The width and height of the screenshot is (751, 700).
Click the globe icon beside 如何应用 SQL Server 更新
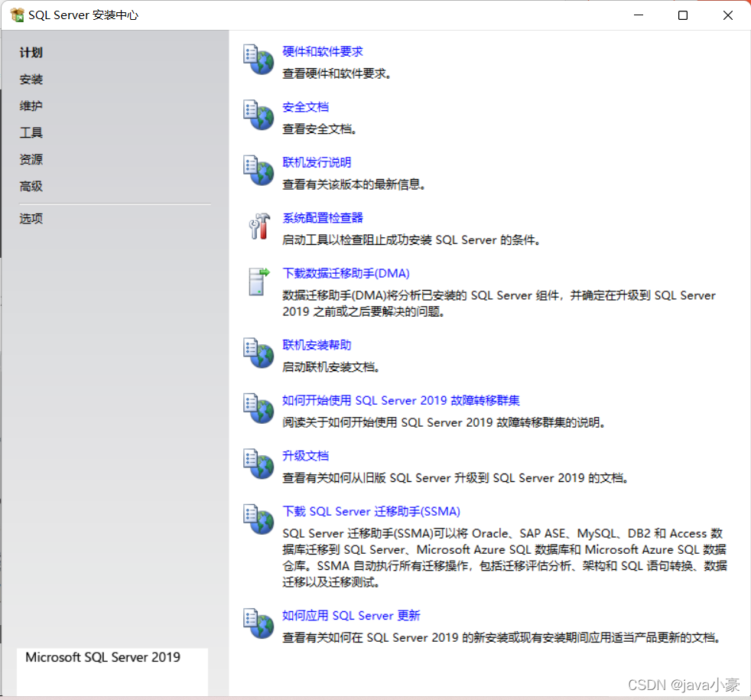258,623
